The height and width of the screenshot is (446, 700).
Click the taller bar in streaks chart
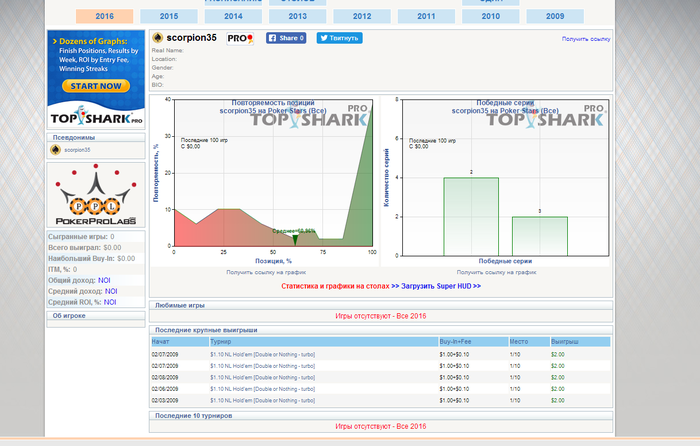click(x=471, y=217)
